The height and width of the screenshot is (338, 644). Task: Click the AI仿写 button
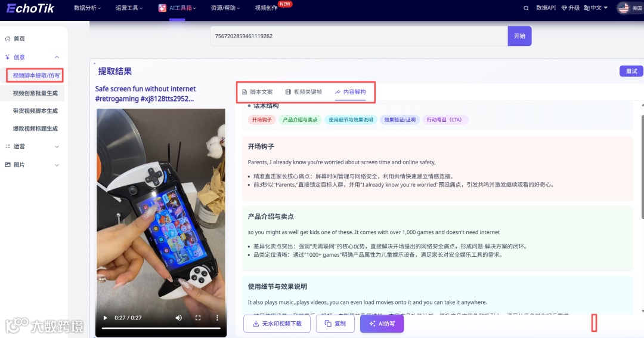(x=382, y=324)
